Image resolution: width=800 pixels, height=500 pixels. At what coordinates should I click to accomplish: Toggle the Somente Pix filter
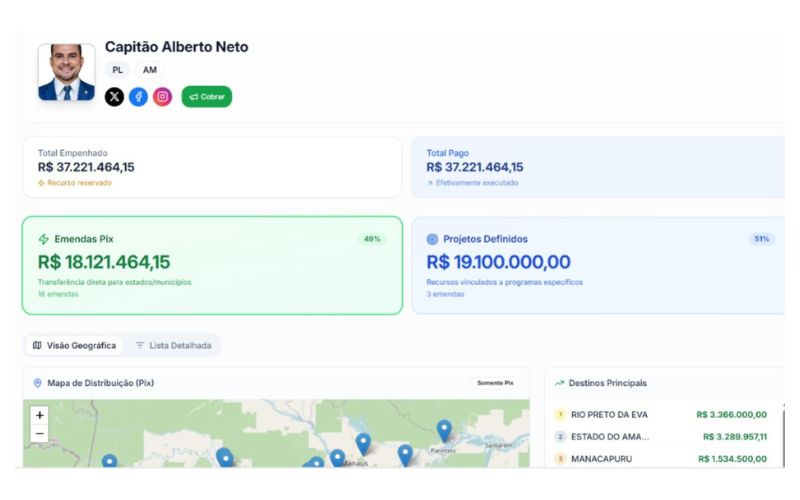tap(495, 383)
